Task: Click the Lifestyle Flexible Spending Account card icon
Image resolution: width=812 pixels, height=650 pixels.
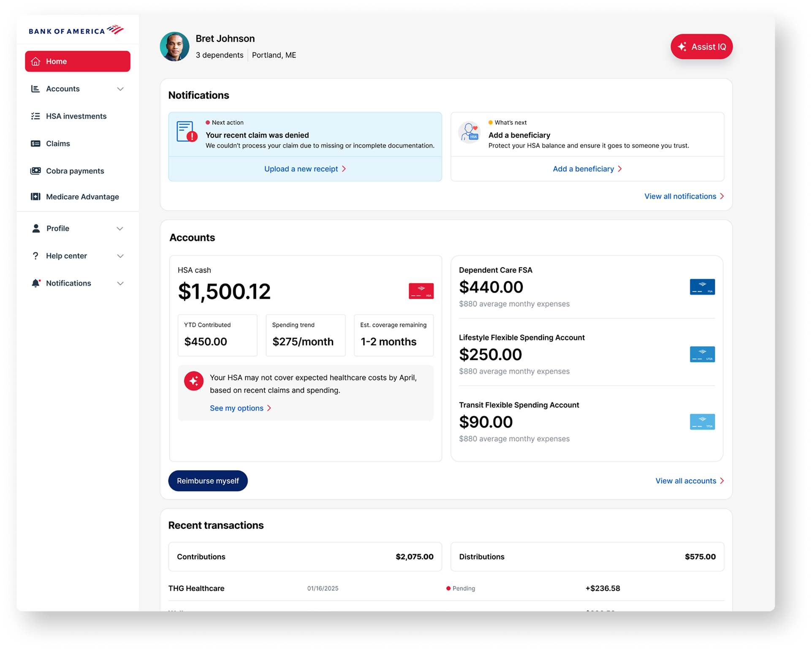Action: 702,354
